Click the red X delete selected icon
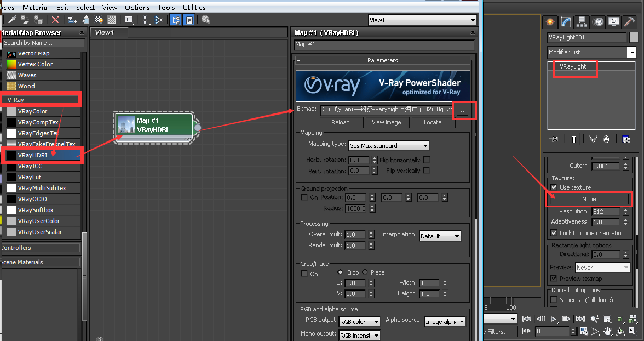 (55, 20)
